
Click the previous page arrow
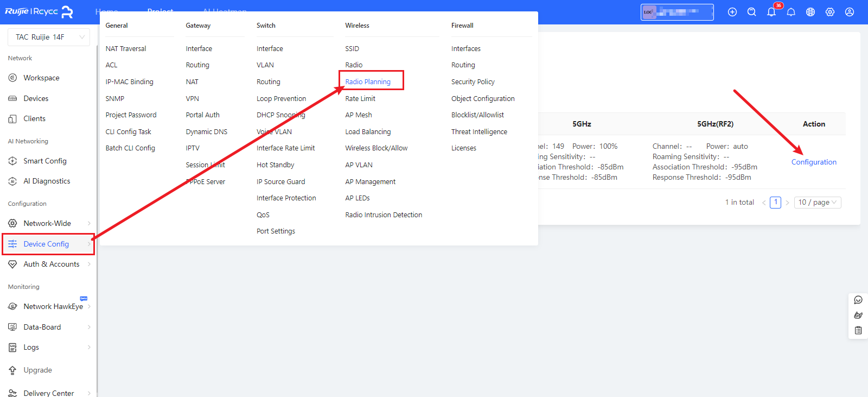coord(764,203)
